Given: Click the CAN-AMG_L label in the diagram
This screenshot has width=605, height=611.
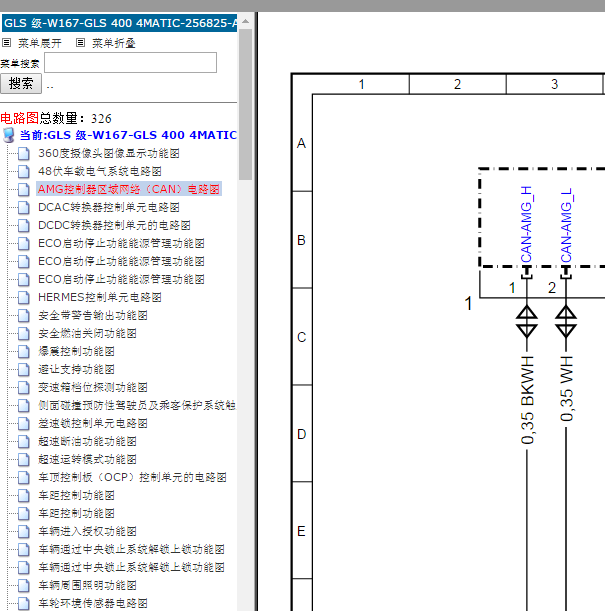Looking at the screenshot, I should pos(566,226).
